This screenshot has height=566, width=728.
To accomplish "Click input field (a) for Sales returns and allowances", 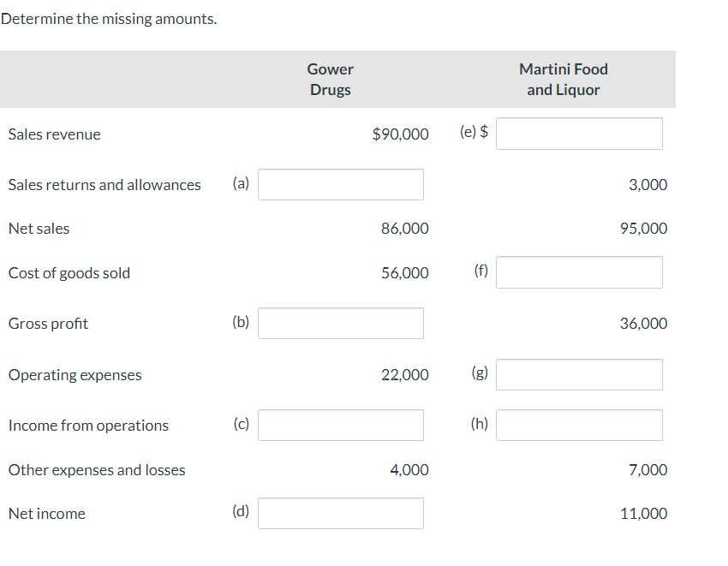I will [x=340, y=184].
